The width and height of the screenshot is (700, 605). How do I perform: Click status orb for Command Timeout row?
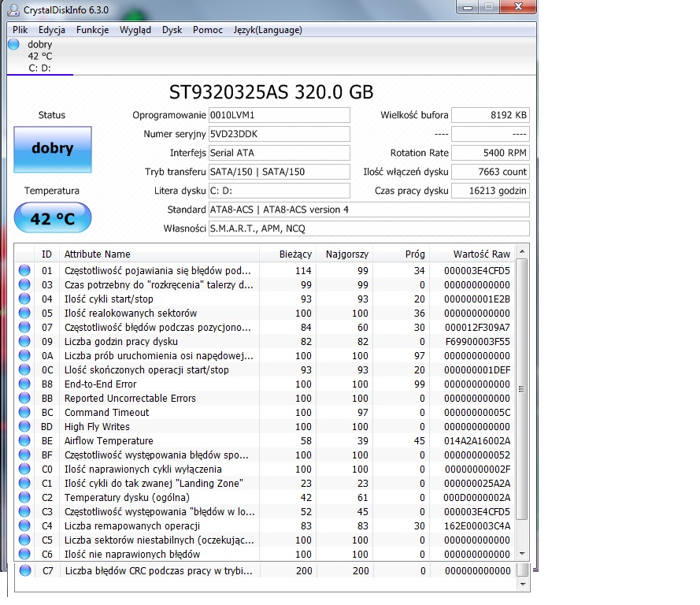[24, 412]
